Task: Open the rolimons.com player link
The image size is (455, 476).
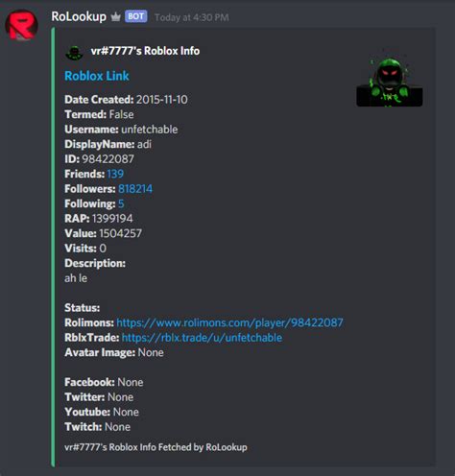Action: [229, 322]
